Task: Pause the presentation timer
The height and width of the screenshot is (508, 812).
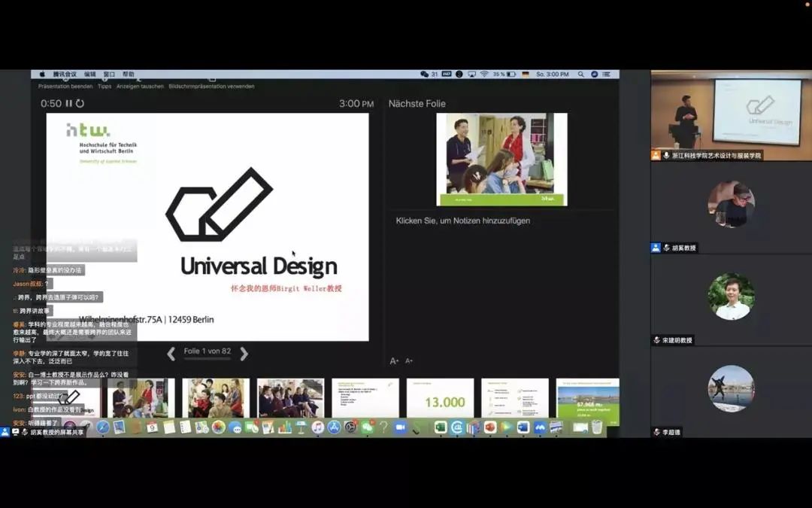Action: pyautogui.click(x=68, y=103)
